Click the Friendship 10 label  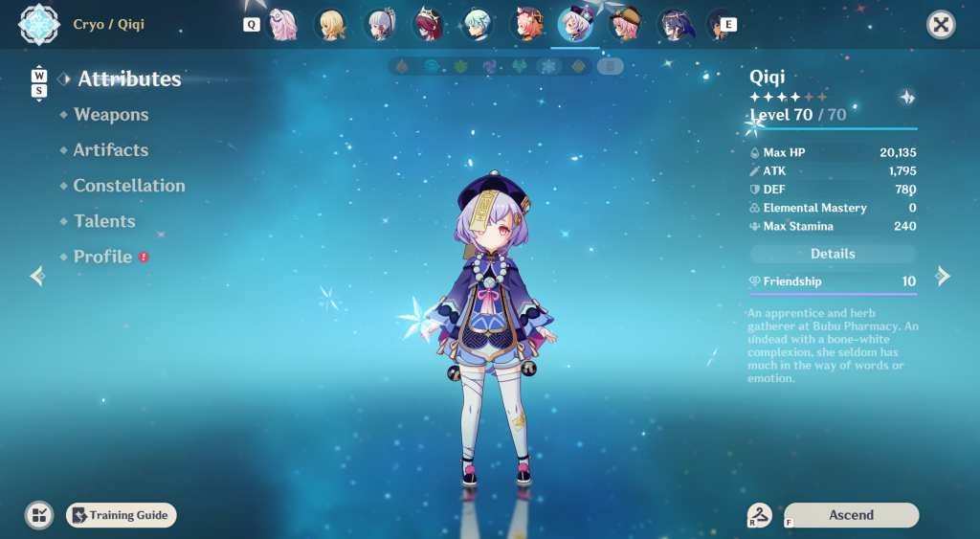tap(834, 281)
